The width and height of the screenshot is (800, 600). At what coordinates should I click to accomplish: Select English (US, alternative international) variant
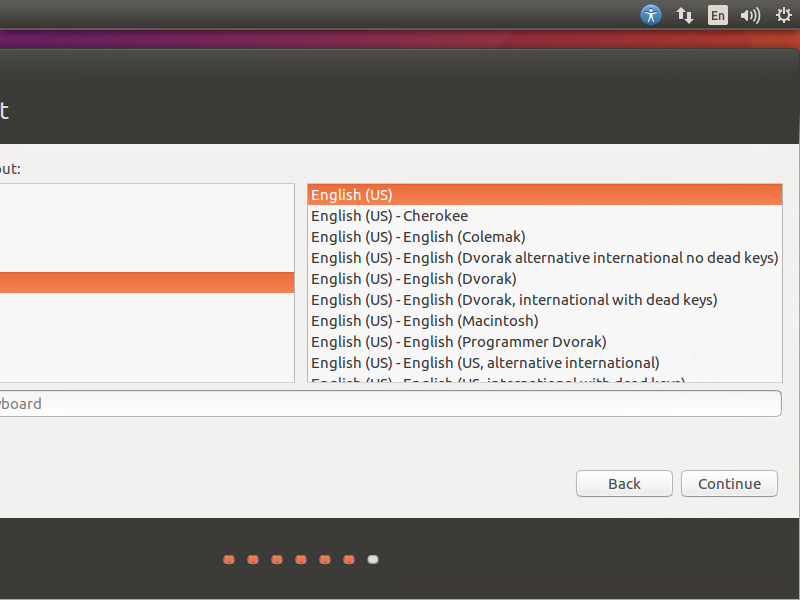tap(485, 363)
